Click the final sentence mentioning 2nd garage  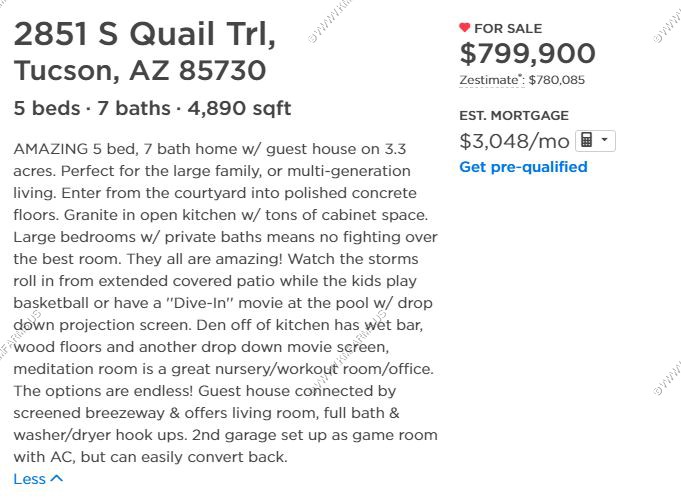click(225, 446)
